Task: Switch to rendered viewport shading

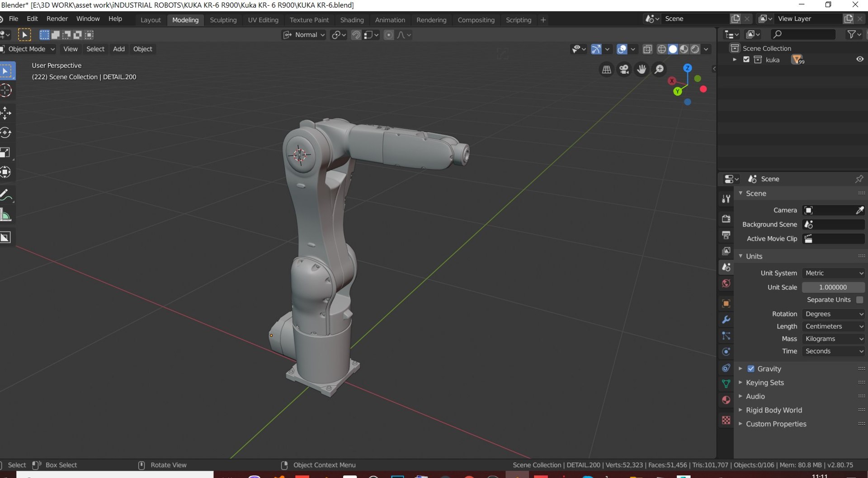Action: tap(695, 49)
